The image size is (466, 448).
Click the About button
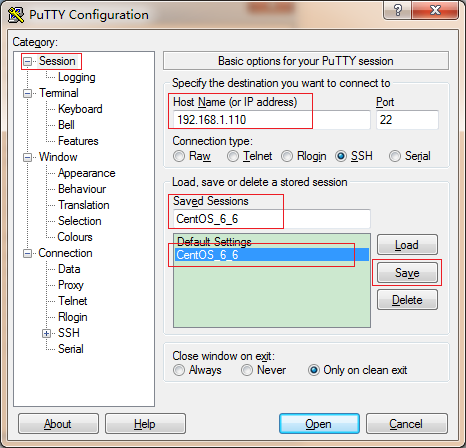(58, 424)
